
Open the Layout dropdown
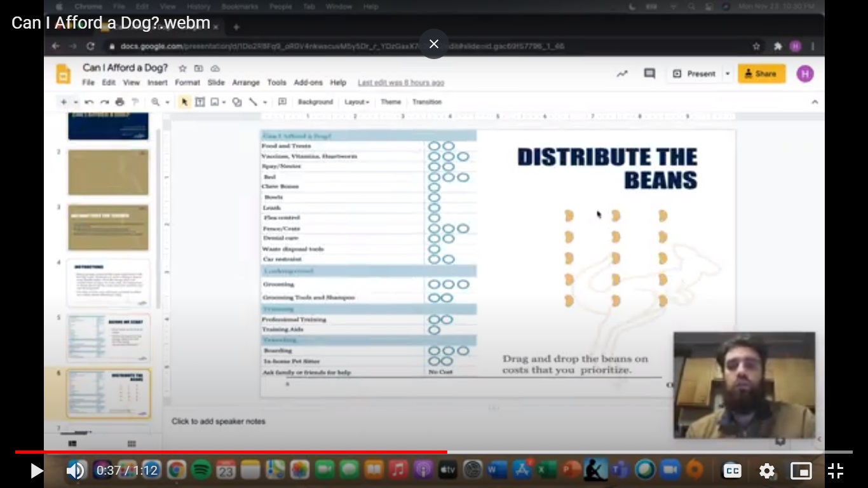point(356,102)
